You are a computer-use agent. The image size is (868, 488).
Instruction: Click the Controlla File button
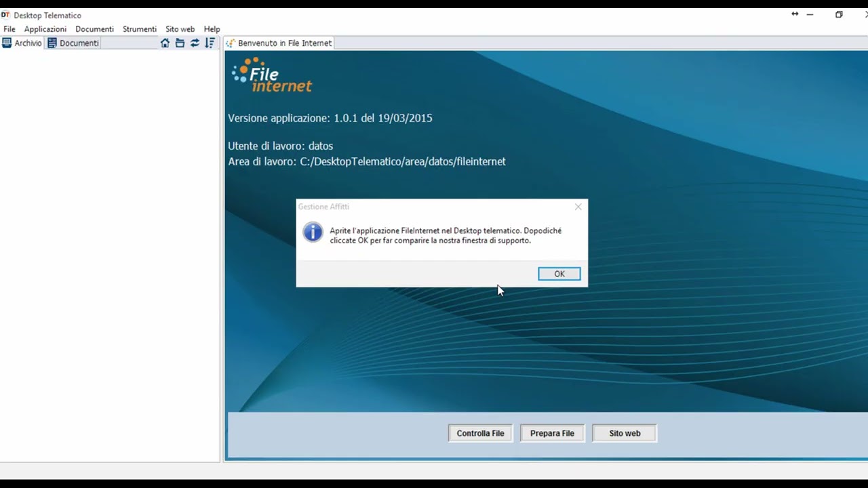pyautogui.click(x=480, y=433)
